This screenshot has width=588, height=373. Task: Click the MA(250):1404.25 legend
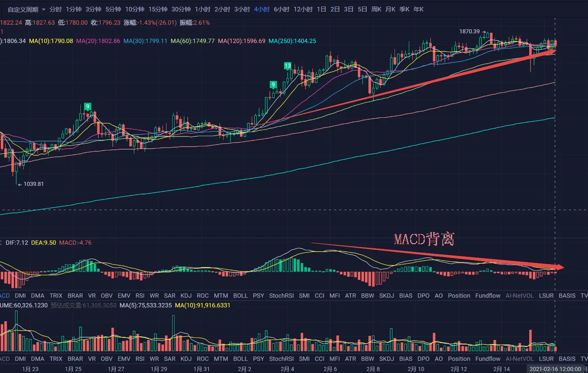pos(292,41)
